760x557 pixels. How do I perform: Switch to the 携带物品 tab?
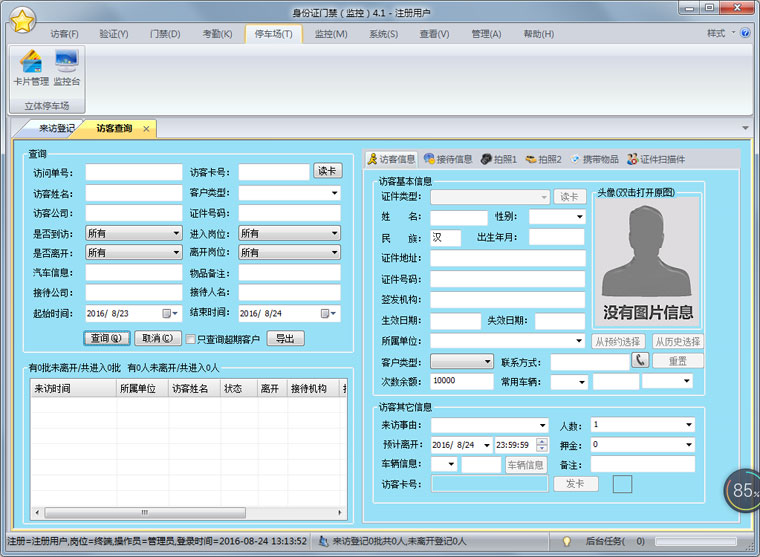pos(595,159)
